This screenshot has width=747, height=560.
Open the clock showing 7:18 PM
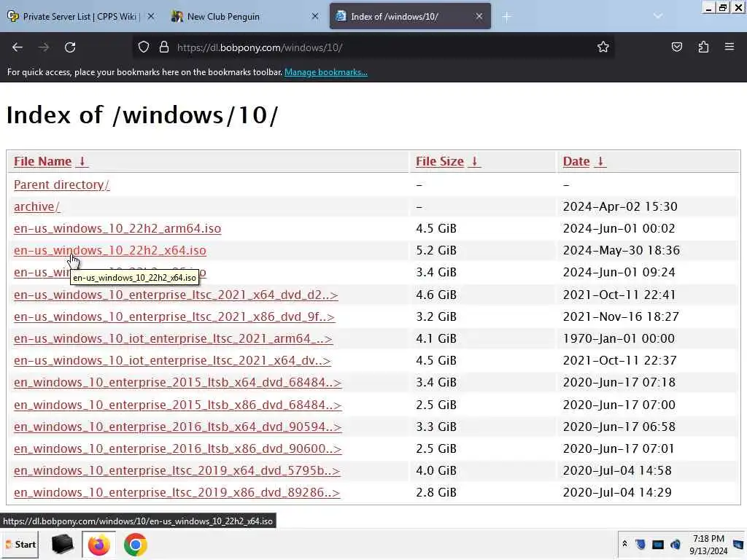(708, 545)
